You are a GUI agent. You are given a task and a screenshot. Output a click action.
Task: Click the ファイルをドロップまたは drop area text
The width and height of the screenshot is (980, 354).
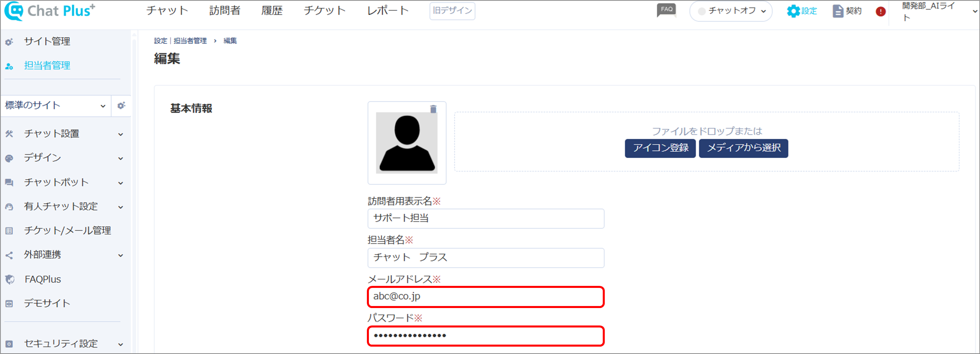tap(707, 132)
